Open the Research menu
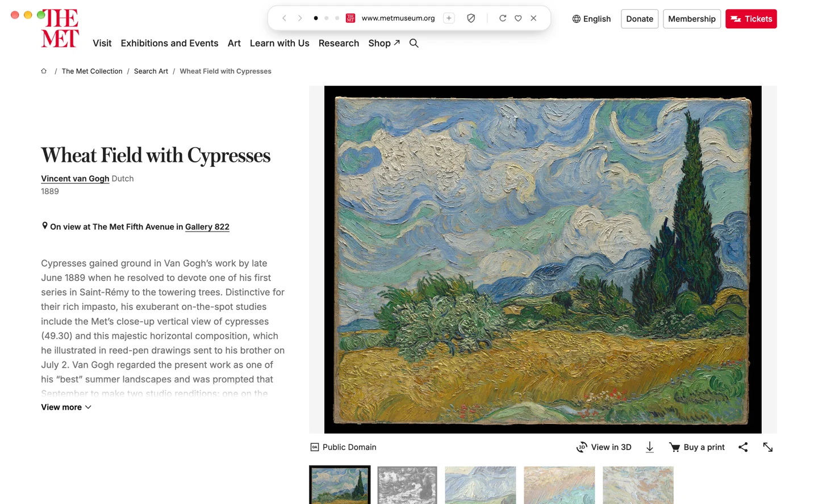 coord(339,43)
